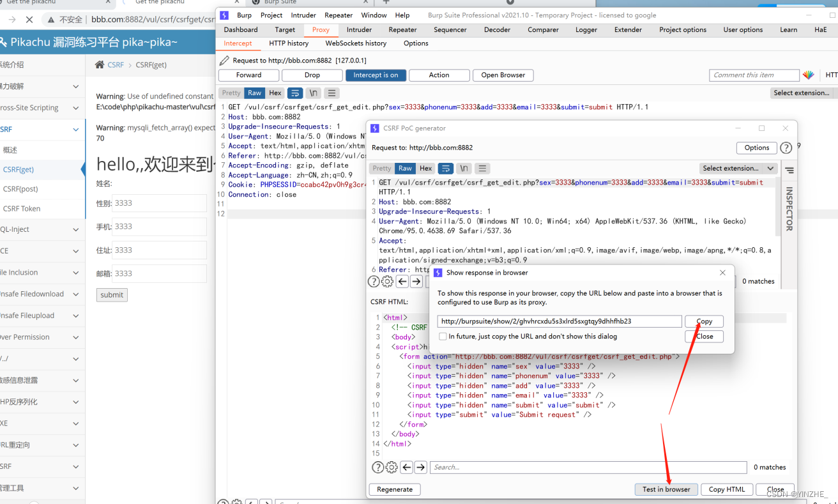Switch Proxy intercept editor to Hex view

click(x=275, y=93)
